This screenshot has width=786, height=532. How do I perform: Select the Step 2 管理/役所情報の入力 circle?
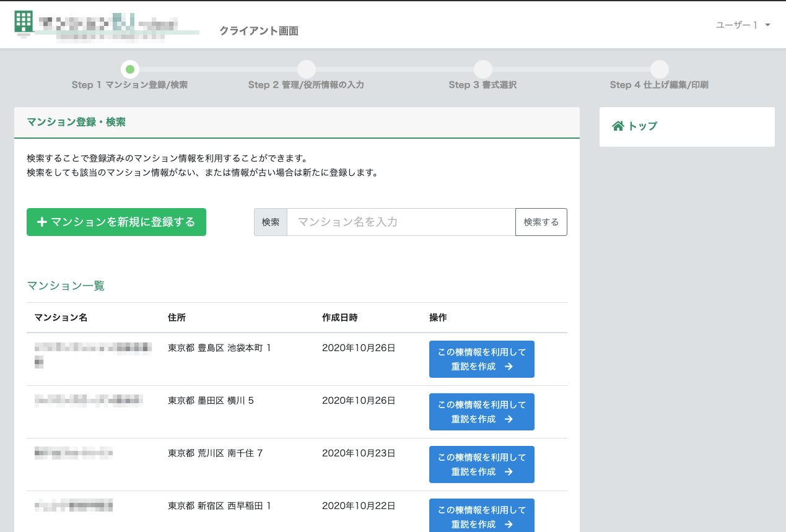(x=306, y=70)
